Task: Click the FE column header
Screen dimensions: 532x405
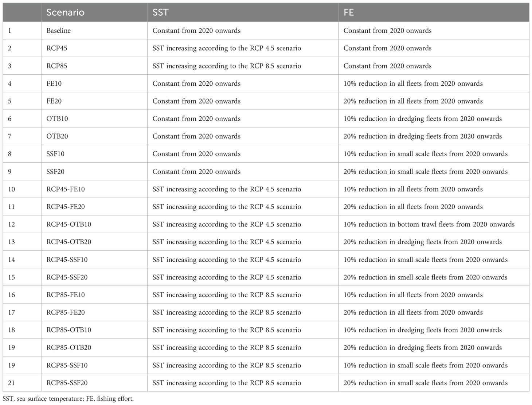Action: [349, 12]
